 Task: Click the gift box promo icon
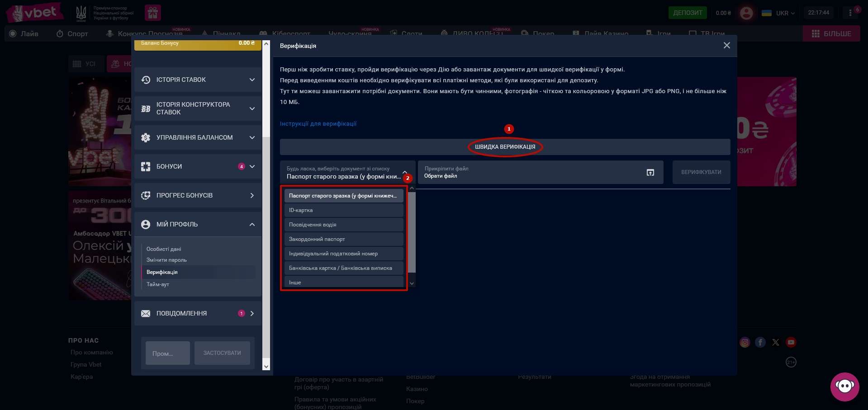pos(153,13)
